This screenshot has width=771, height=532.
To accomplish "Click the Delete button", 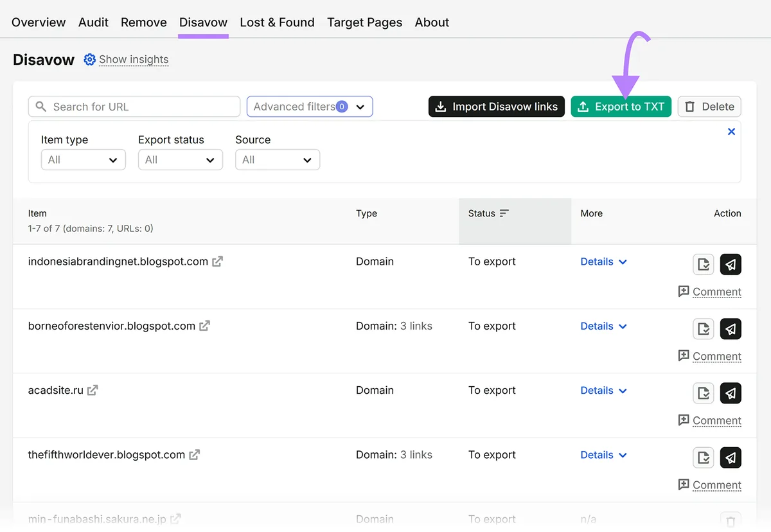I will (x=709, y=107).
